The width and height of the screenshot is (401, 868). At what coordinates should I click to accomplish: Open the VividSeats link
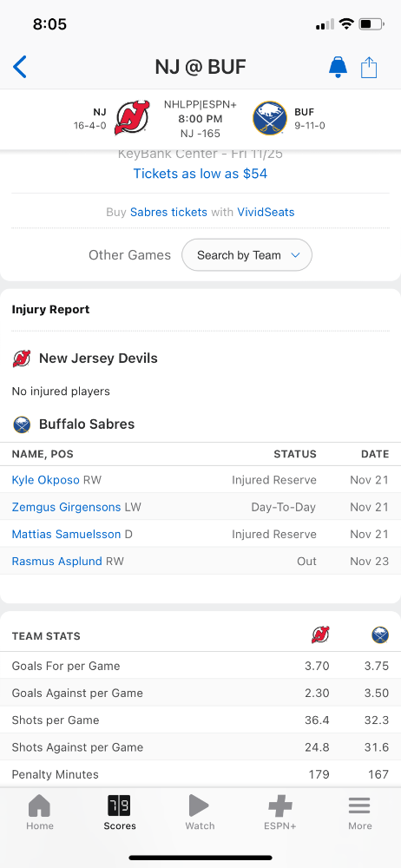266,212
